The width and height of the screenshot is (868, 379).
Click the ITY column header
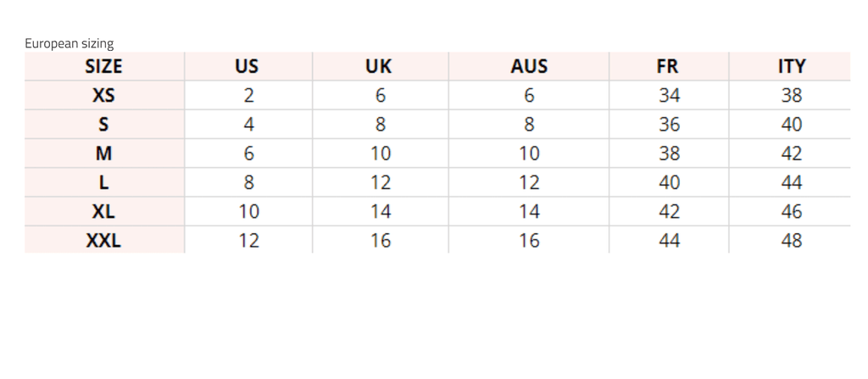pos(791,66)
